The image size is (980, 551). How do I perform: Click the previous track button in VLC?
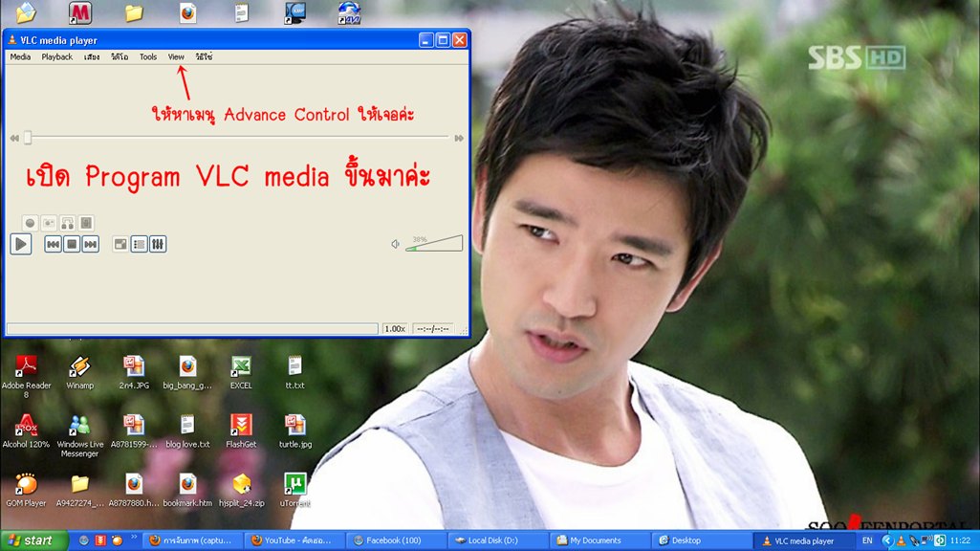point(54,244)
